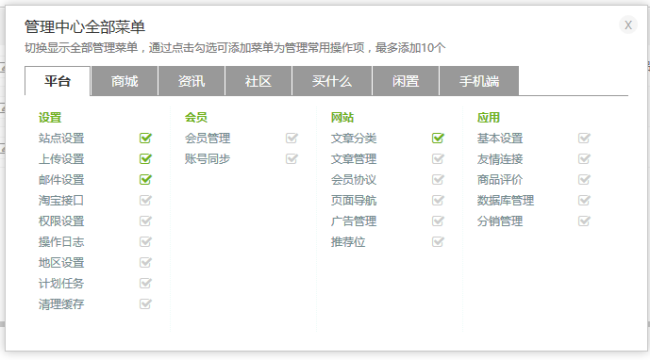Uncheck the 邮件设置 checkbox
This screenshot has height=361, width=650.
point(146,179)
